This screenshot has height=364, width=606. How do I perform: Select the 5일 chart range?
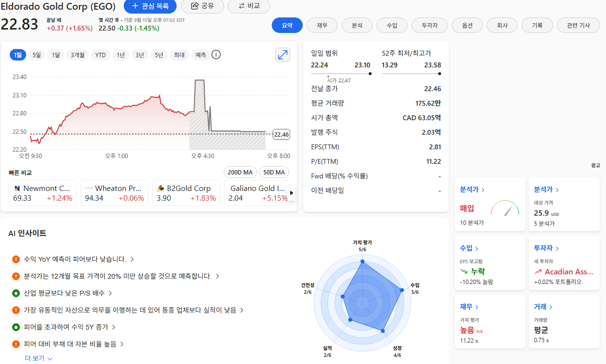pos(37,55)
